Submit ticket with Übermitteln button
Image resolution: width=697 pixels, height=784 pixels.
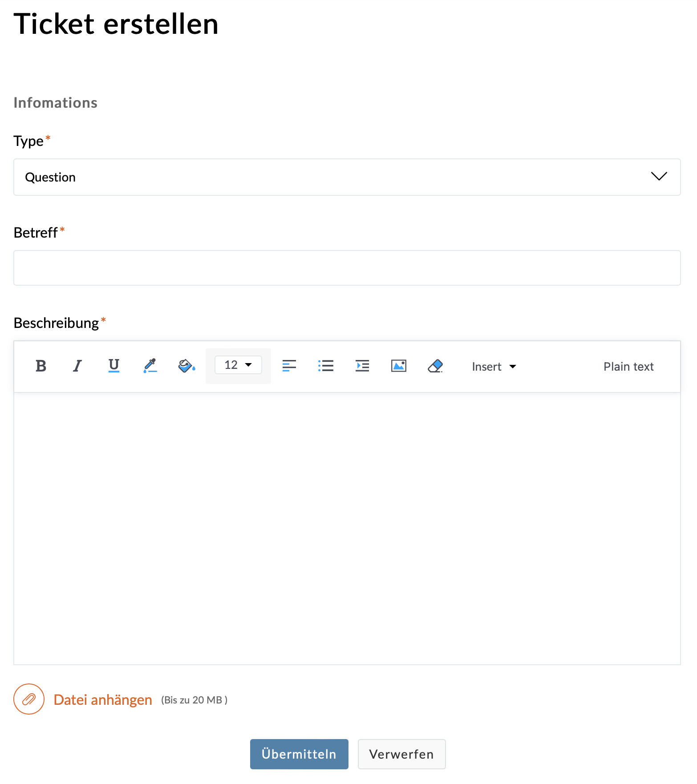299,754
